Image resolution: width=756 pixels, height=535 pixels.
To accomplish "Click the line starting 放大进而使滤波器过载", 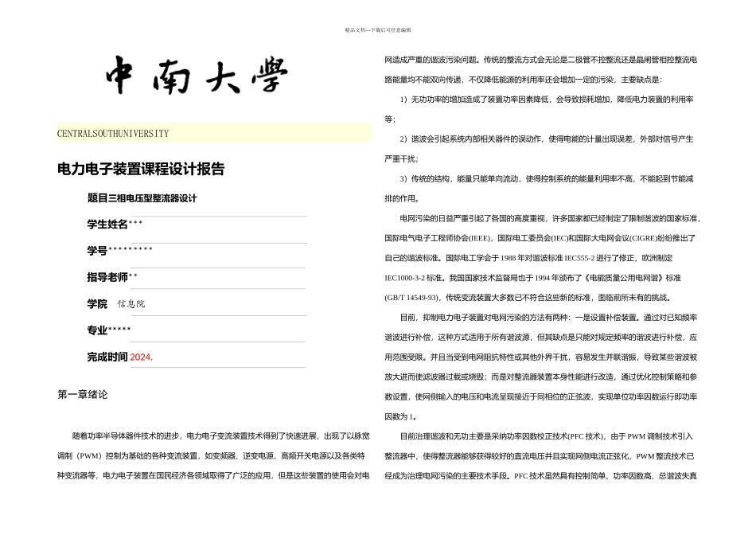I will point(541,377).
